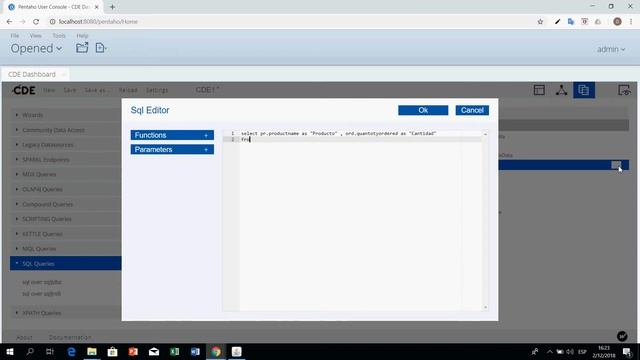Viewport: 640px width, 360px height.
Task: Open File Explorer from the taskbar
Action: [x=92, y=351]
